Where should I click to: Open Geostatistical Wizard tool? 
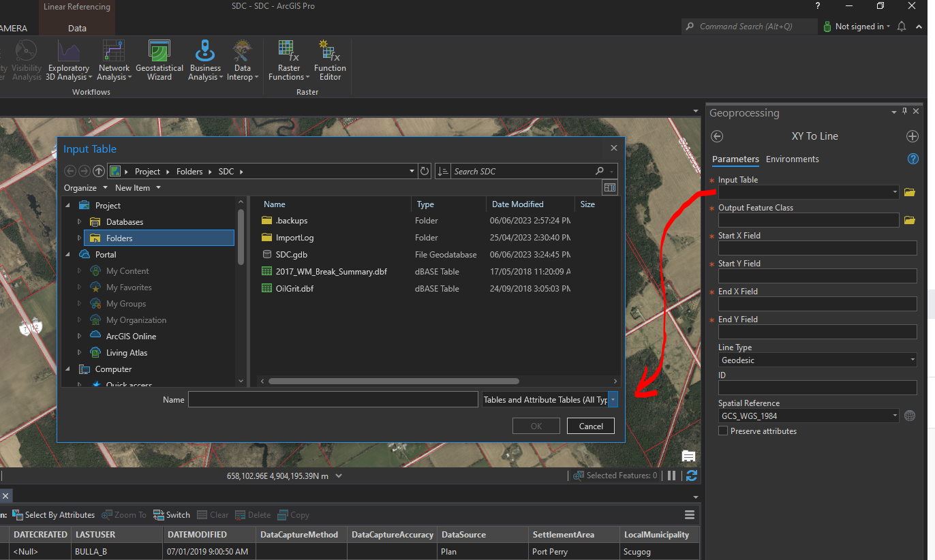point(159,60)
